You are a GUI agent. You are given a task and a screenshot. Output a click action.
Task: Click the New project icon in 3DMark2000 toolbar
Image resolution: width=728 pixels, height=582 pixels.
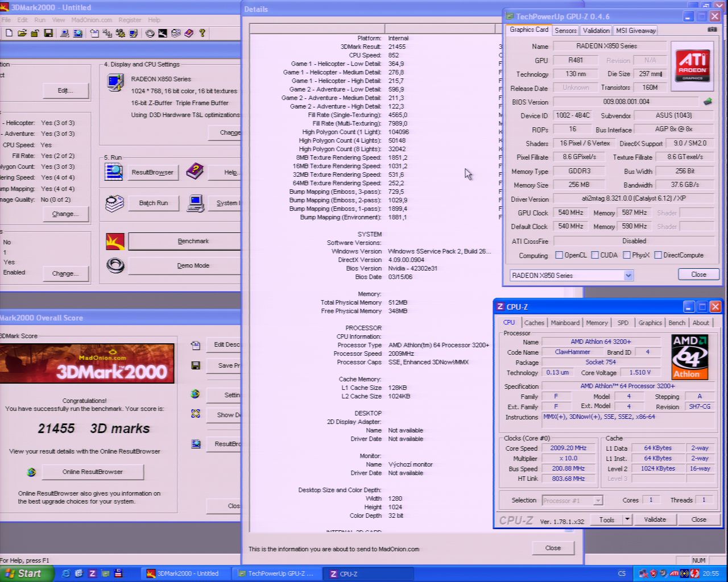pyautogui.click(x=9, y=34)
